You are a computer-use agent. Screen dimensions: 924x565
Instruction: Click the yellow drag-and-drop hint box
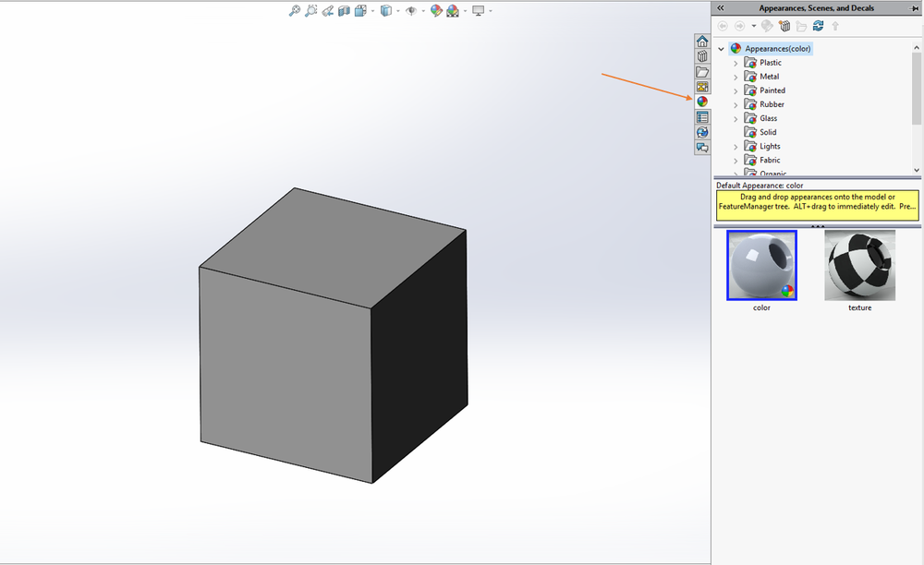click(818, 205)
